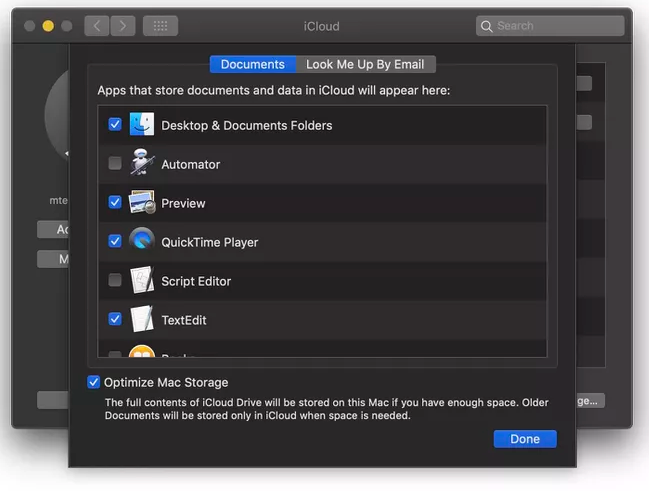Switch to the Documents tab
This screenshot has height=491, width=649.
pyautogui.click(x=253, y=64)
